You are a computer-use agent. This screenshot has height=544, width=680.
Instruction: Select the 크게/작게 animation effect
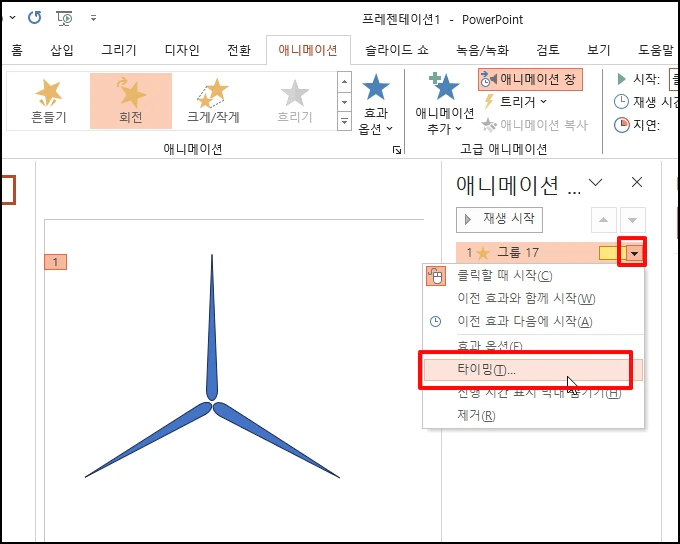[213, 101]
